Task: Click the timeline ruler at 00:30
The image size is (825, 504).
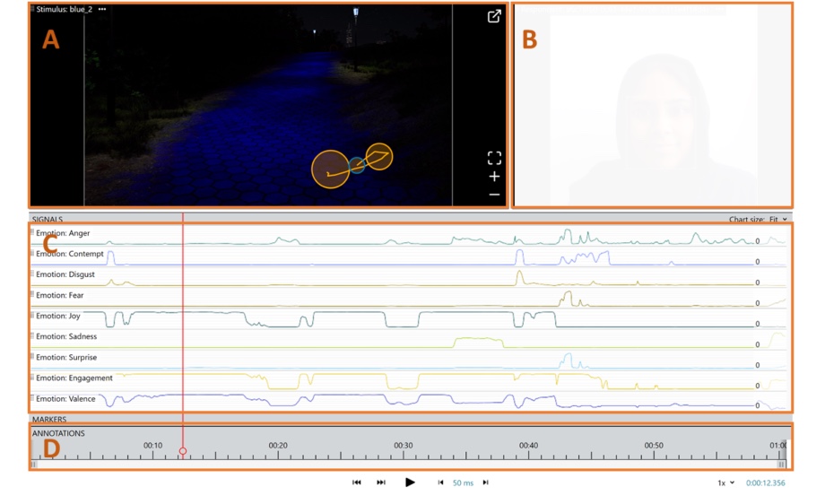Action: click(404, 451)
